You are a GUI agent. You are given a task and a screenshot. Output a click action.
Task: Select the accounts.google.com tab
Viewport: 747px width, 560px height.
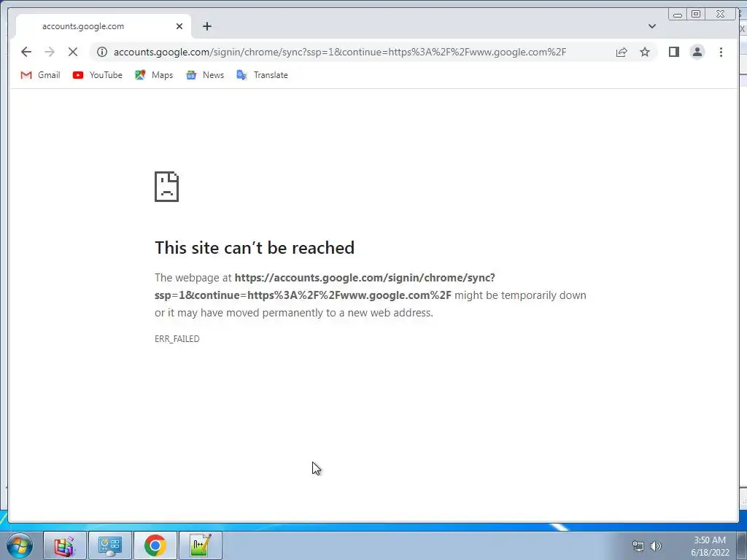[104, 26]
